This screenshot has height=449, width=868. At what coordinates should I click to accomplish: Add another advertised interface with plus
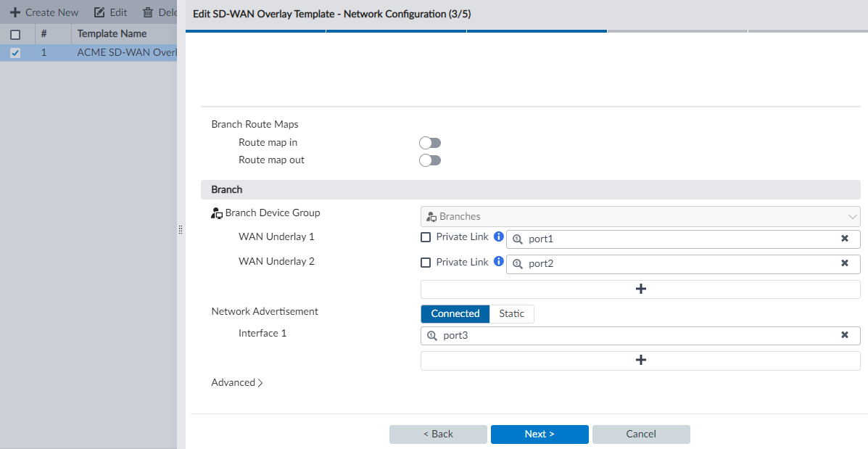tap(640, 360)
